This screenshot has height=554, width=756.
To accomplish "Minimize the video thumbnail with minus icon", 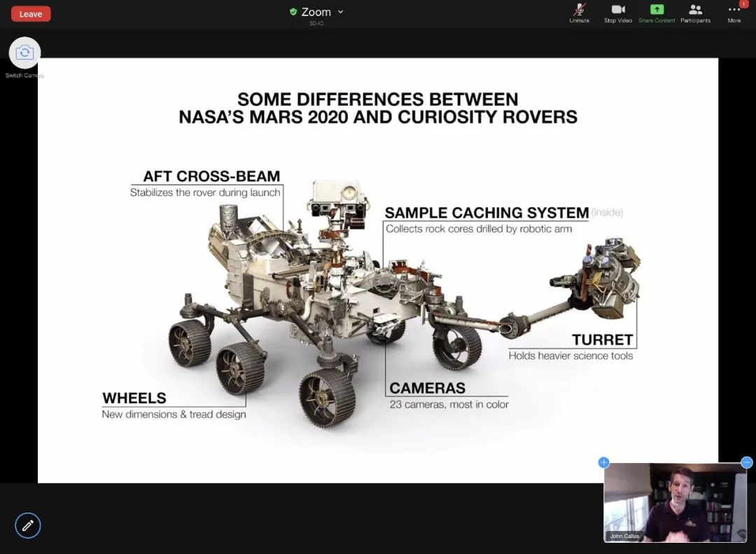I will point(746,462).
